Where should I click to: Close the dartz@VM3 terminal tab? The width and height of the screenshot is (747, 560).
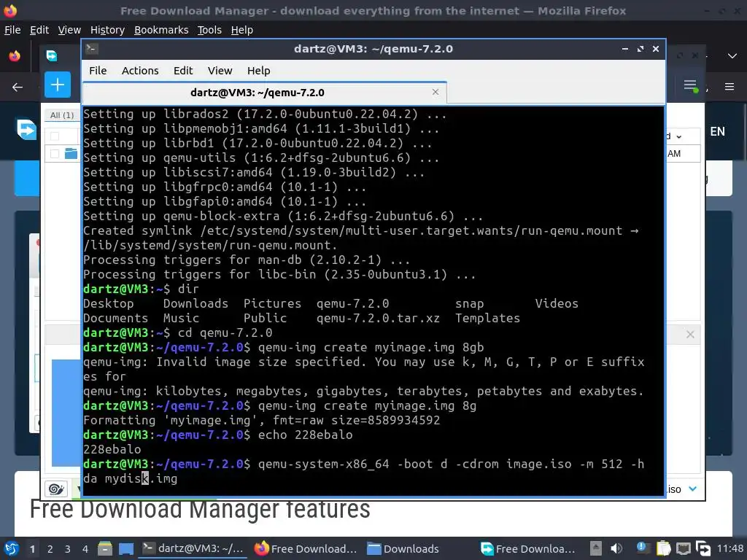436,92
